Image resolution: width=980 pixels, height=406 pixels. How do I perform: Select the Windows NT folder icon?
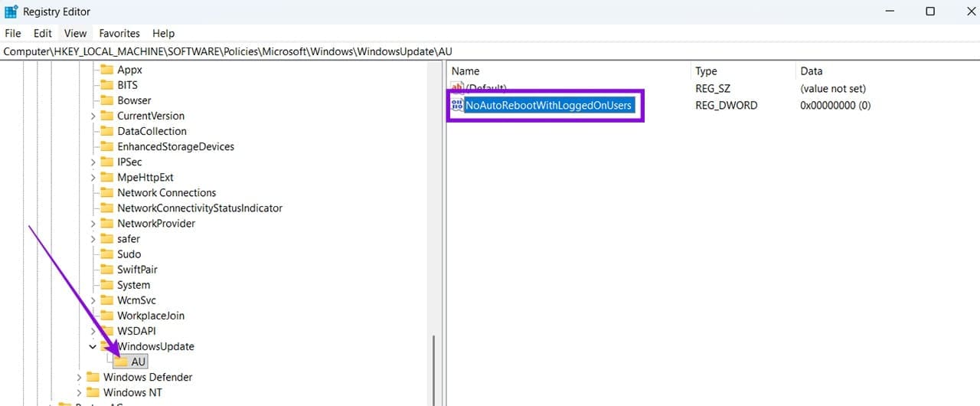coord(93,392)
